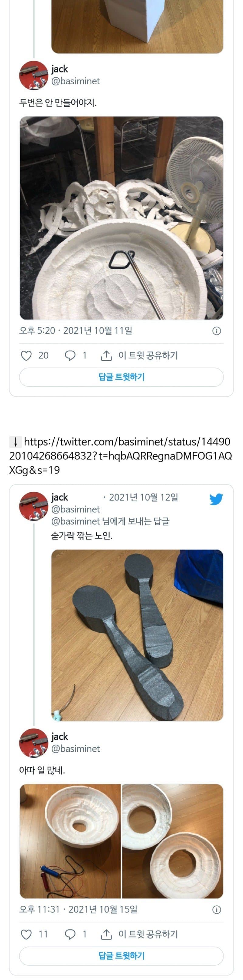Open info icon beside 오후 5:20 timestamp
Image resolution: width=243 pixels, height=980 pixels.
tap(216, 331)
